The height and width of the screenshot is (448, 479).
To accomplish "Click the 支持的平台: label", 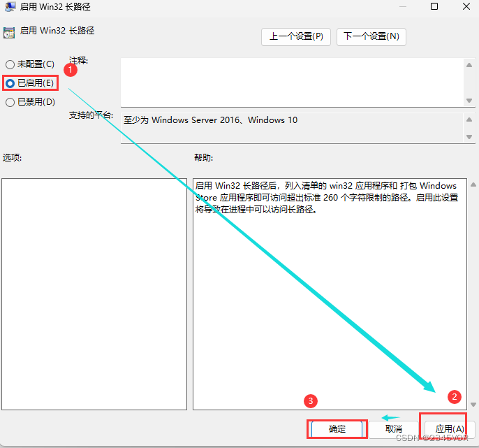I will coord(91,115).
